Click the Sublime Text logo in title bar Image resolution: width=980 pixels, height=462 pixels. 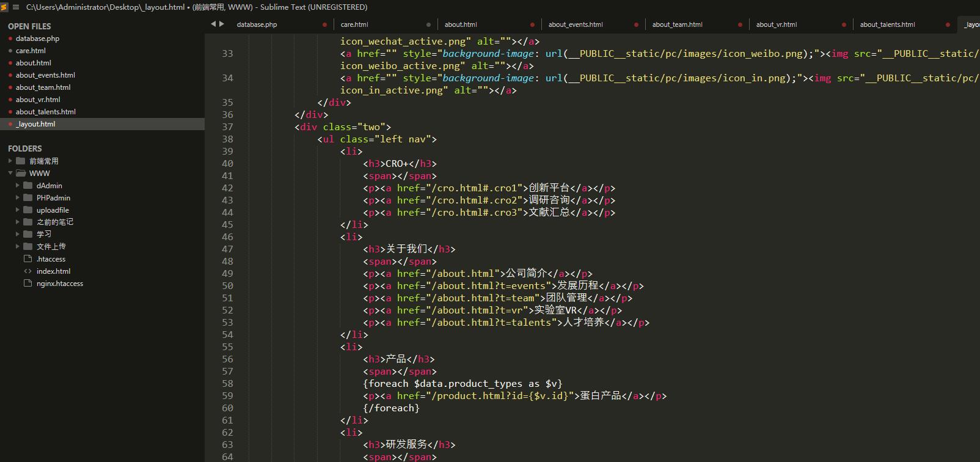click(4, 7)
